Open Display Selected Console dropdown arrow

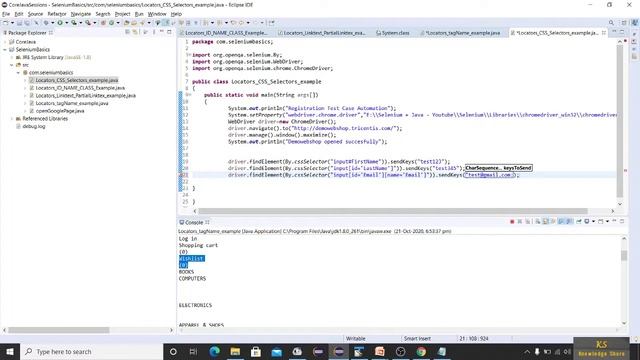[x=593, y=221]
